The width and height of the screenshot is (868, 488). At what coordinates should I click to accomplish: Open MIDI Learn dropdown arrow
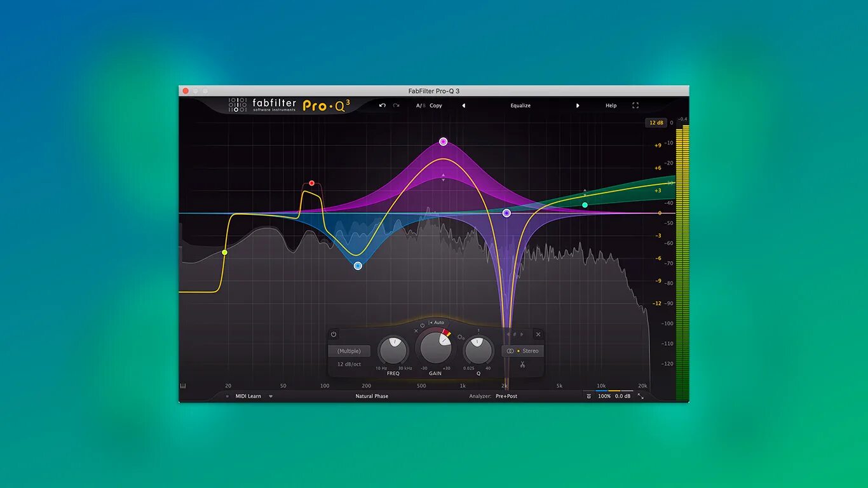(x=271, y=396)
